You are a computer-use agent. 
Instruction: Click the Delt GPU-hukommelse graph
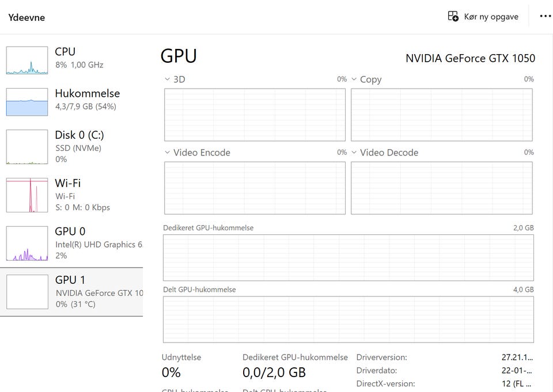348,319
